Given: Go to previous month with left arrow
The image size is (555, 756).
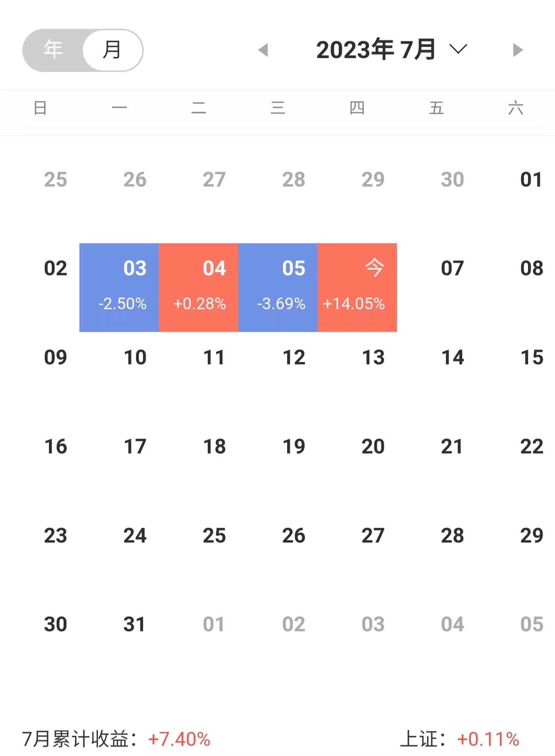Looking at the screenshot, I should pos(263,50).
